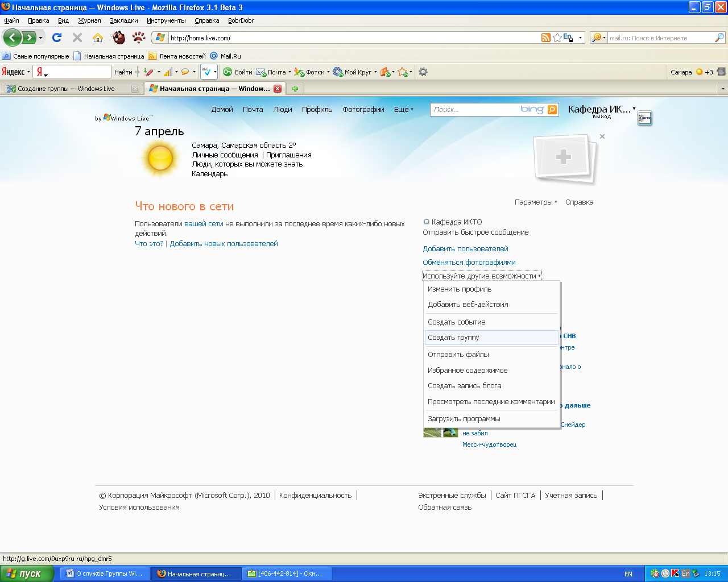This screenshot has height=582, width=728.
Task: Choose Отправить файлы from the menu
Action: (491, 355)
